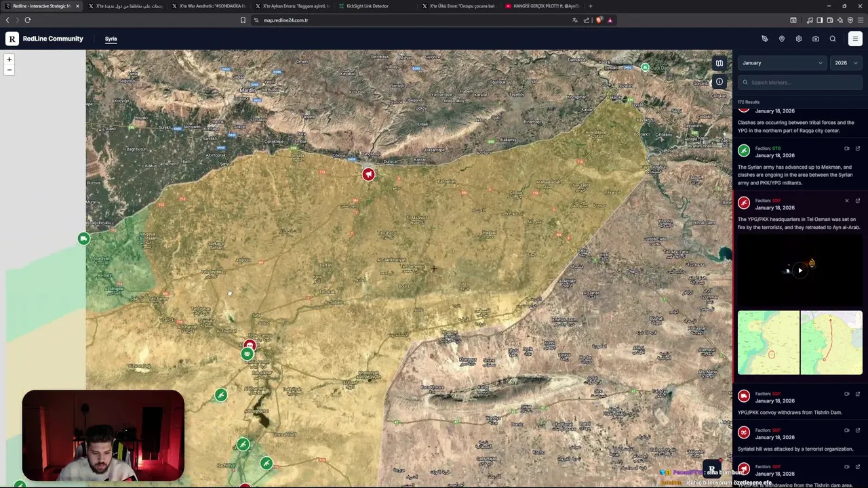This screenshot has height=488, width=868.
Task: Select text 'Syriatel hill was attacked by a terrorist organization.'
Action: (x=795, y=449)
